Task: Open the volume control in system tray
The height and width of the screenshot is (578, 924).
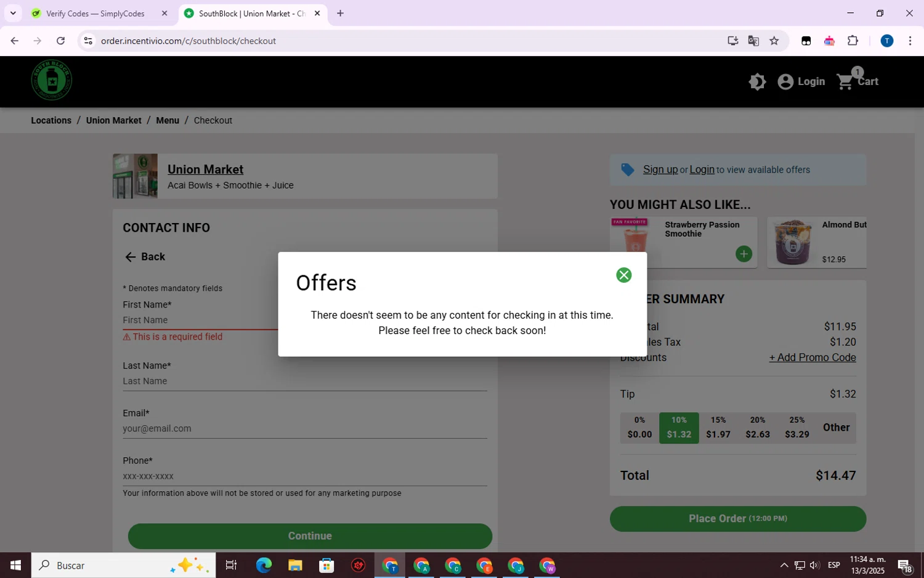Action: (x=814, y=565)
